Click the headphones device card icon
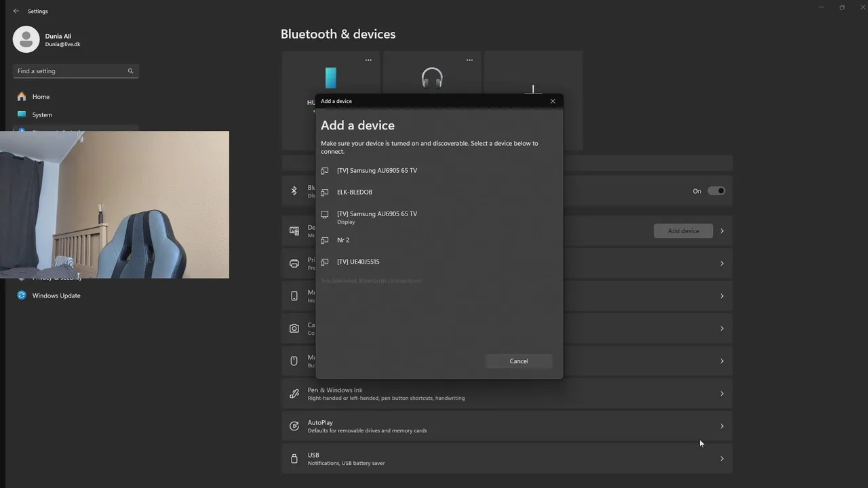The height and width of the screenshot is (488, 868). pyautogui.click(x=432, y=78)
